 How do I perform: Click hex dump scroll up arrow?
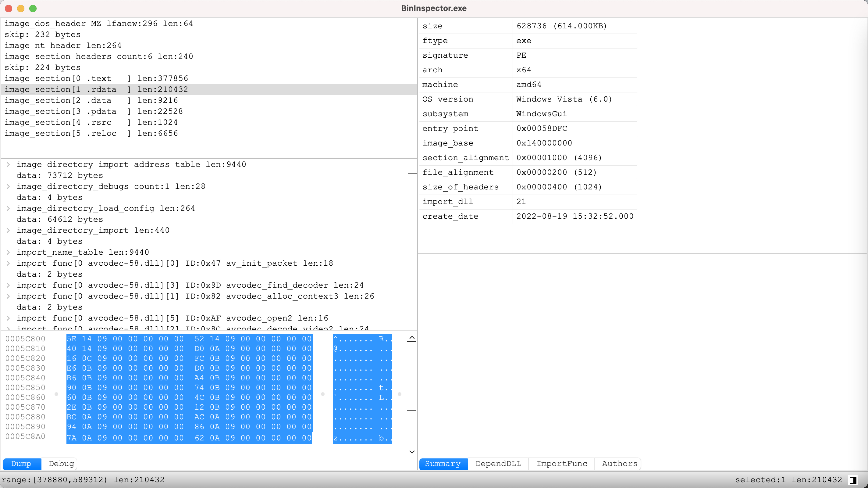411,337
